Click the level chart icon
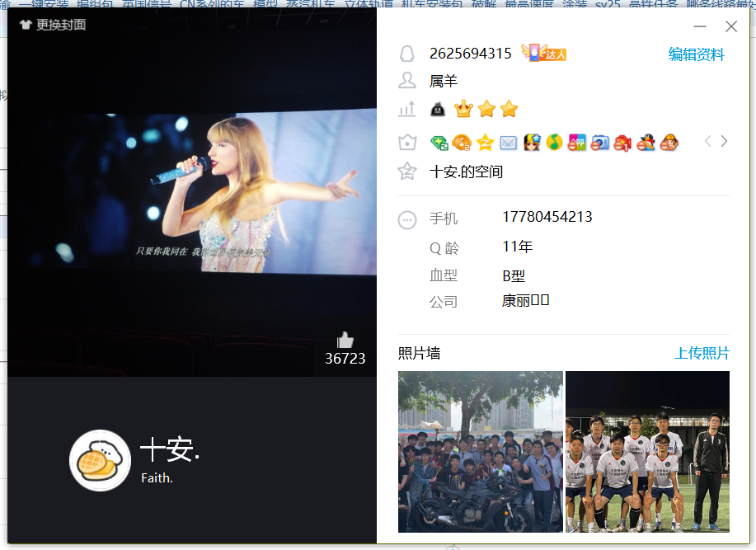 (x=407, y=109)
